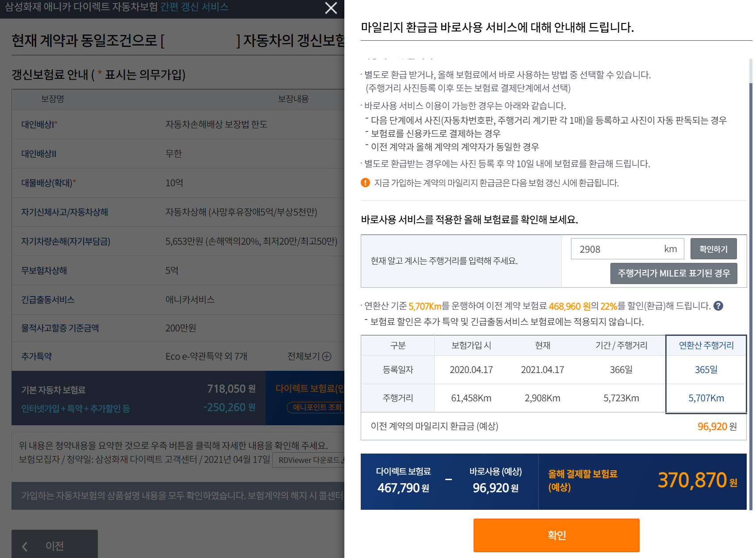Screen dimensions: 756x558
Task: Click the 무보험차상해 row label
Action: pyautogui.click(x=44, y=270)
